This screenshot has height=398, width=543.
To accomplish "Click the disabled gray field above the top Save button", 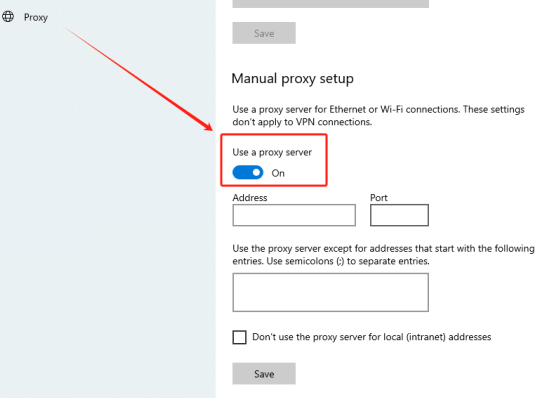I will click(x=330, y=3).
